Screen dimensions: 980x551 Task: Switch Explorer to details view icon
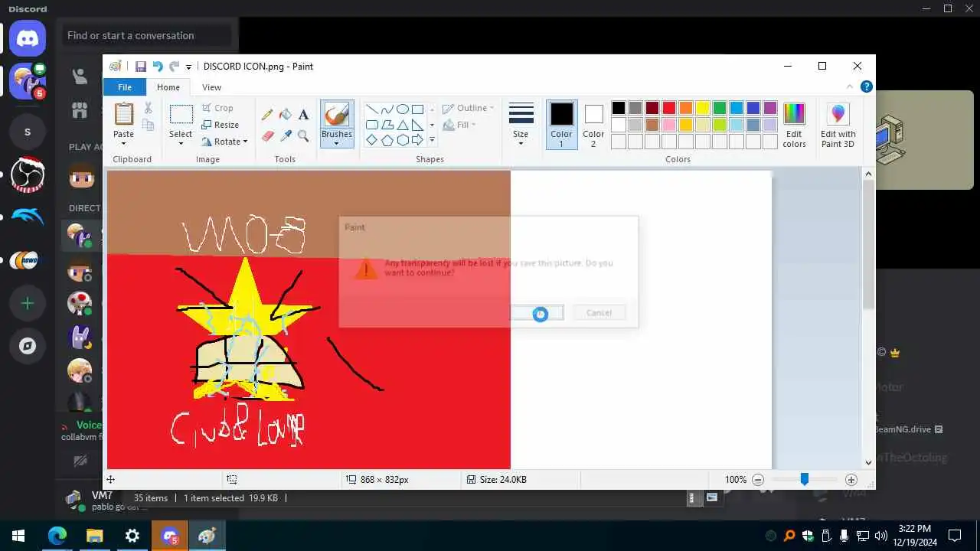(x=695, y=497)
